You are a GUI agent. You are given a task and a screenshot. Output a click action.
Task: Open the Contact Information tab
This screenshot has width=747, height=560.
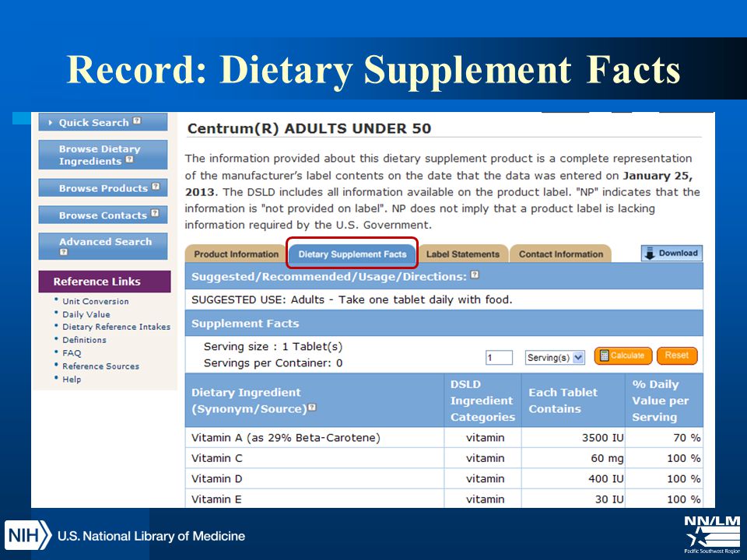point(561,254)
